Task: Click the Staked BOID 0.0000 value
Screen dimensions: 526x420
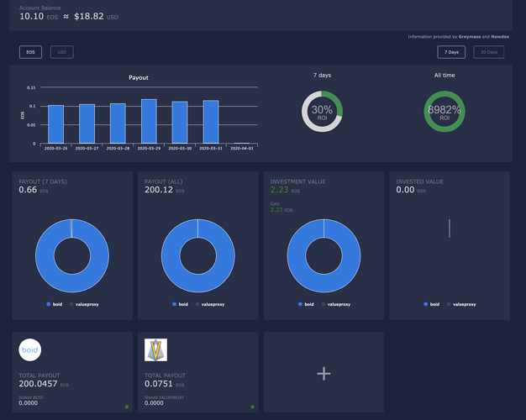Action: (x=29, y=403)
